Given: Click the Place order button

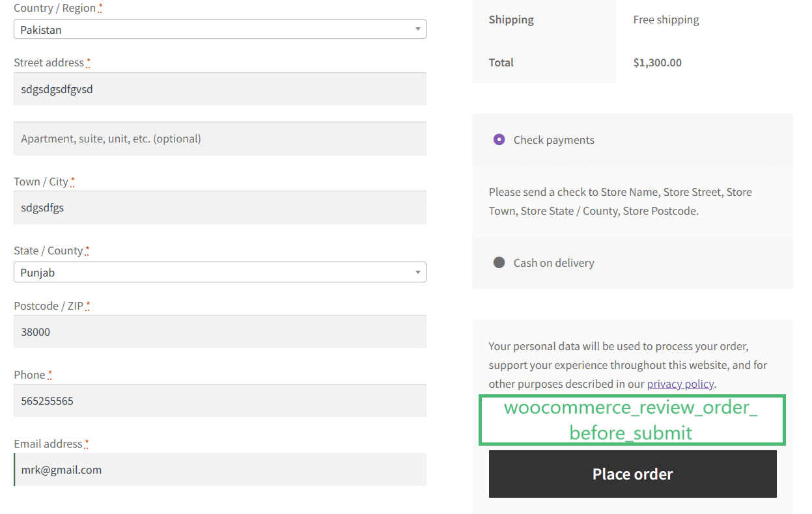Looking at the screenshot, I should (x=633, y=474).
